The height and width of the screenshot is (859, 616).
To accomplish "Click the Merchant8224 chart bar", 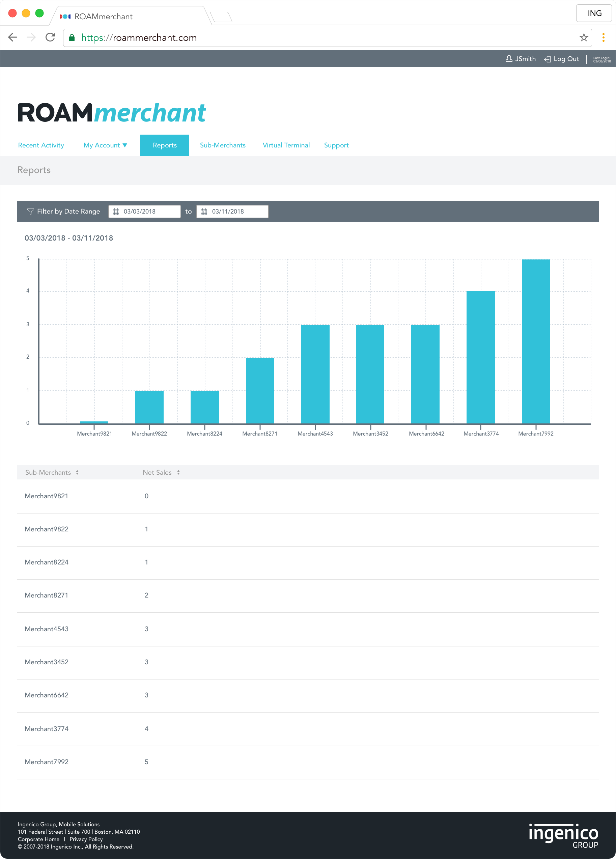I will (204, 407).
